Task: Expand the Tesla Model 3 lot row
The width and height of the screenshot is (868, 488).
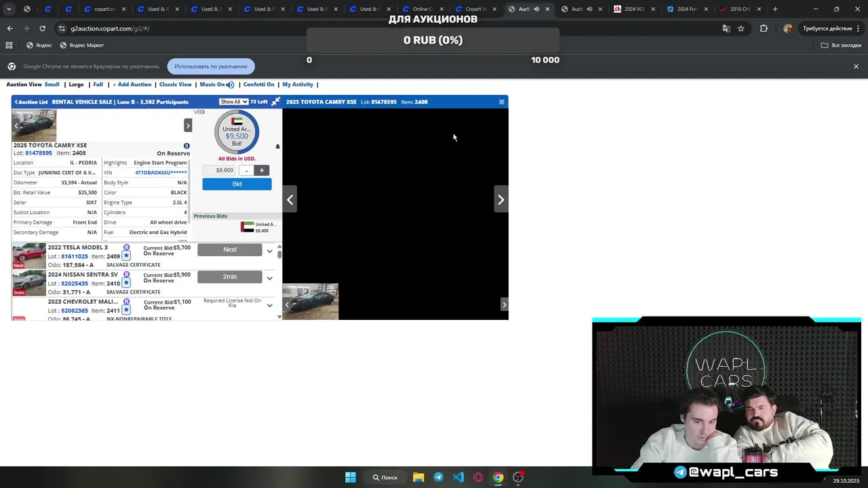Action: 269,251
